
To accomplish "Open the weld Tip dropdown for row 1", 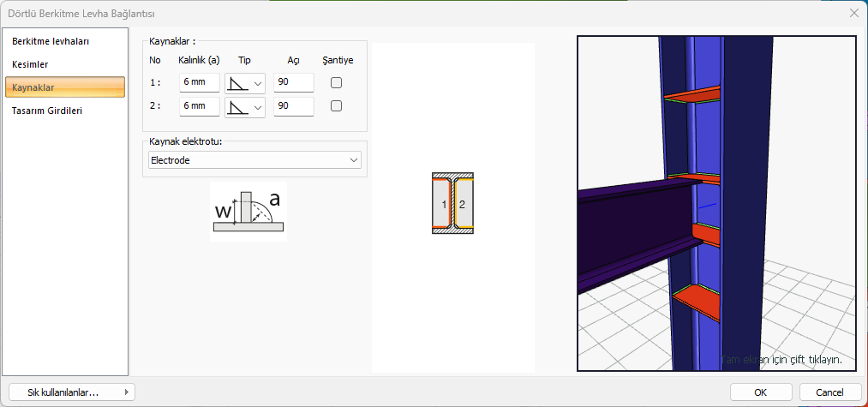I will pyautogui.click(x=245, y=83).
